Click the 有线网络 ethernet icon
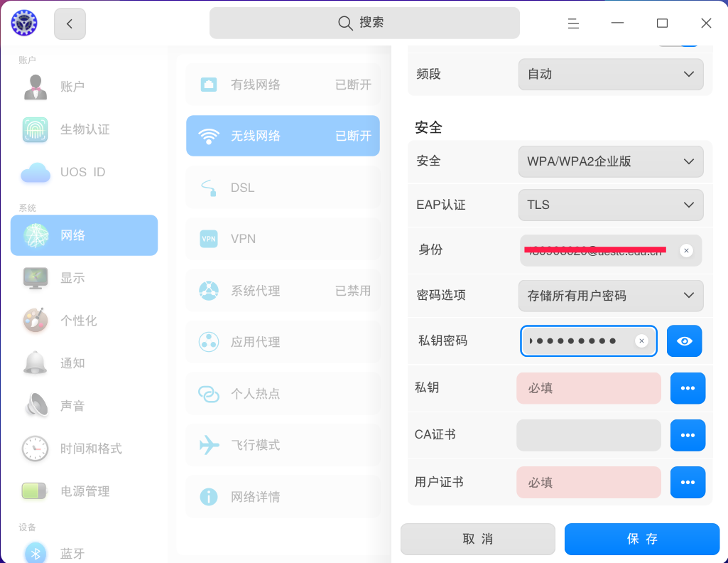The width and height of the screenshot is (728, 563). point(209,85)
